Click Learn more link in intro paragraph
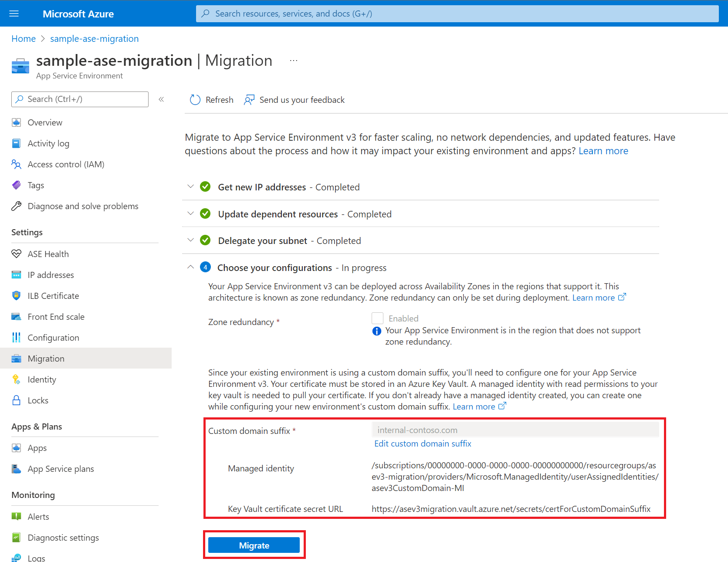Image resolution: width=728 pixels, height=562 pixels. 603,151
